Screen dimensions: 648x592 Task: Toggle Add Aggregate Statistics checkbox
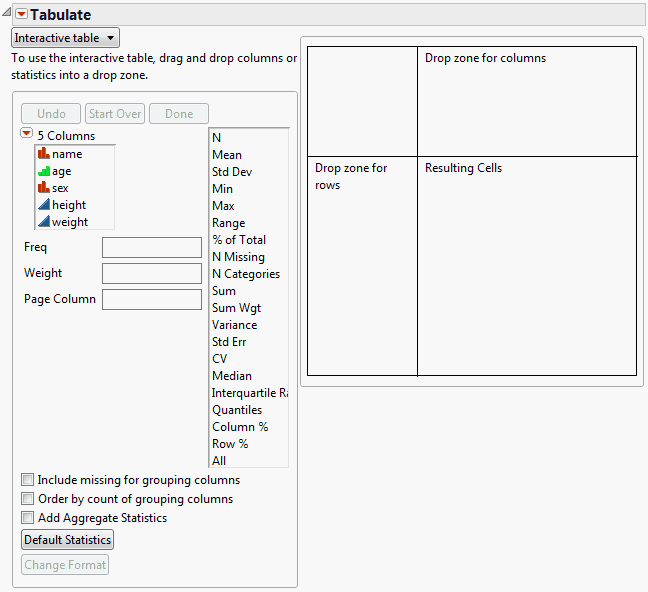pyautogui.click(x=28, y=518)
